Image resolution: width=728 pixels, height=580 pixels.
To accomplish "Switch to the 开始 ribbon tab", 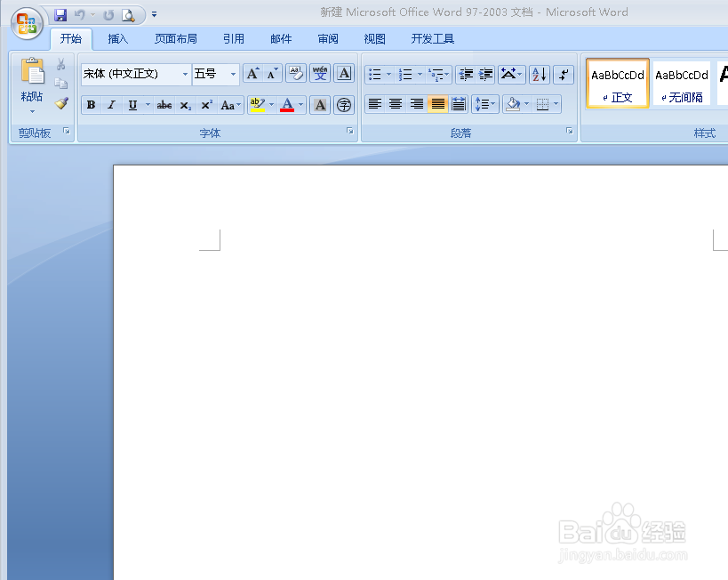I will pyautogui.click(x=71, y=38).
